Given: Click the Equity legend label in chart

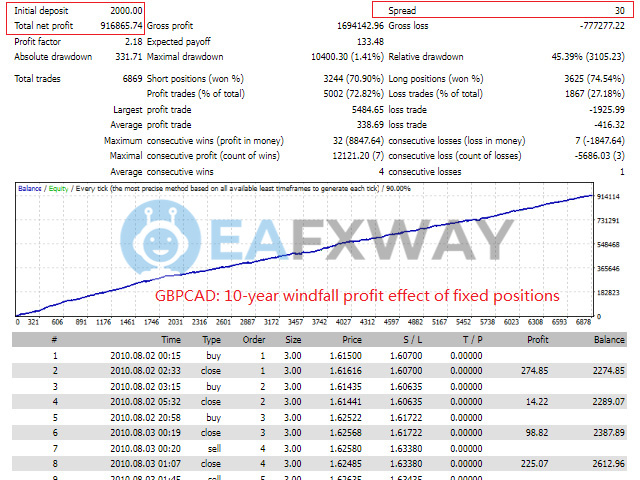Looking at the screenshot, I should 58,189.
